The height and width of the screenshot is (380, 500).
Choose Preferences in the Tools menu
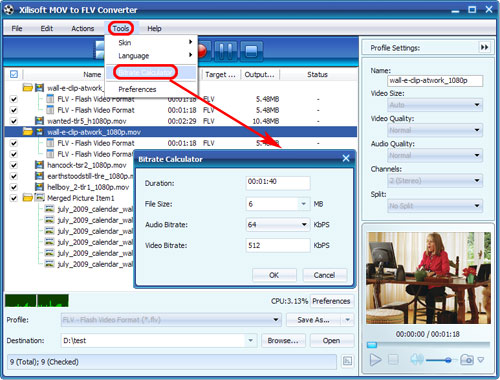[x=152, y=89]
